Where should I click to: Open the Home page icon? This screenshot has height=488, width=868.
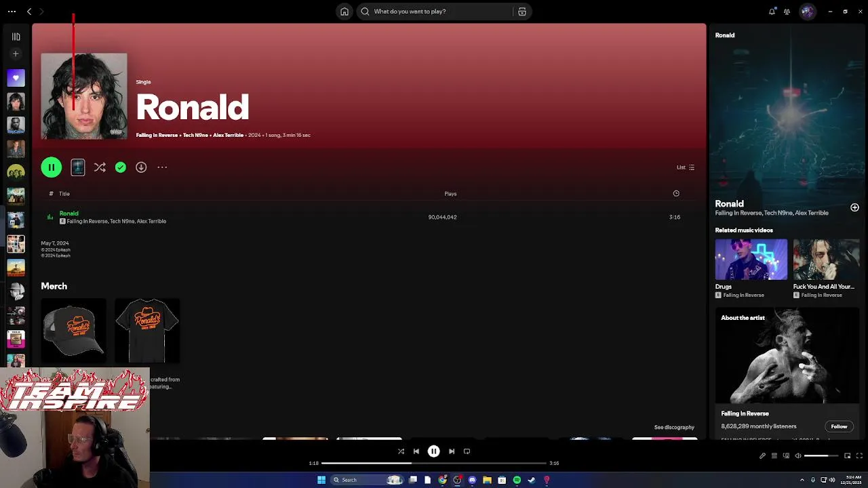point(344,12)
